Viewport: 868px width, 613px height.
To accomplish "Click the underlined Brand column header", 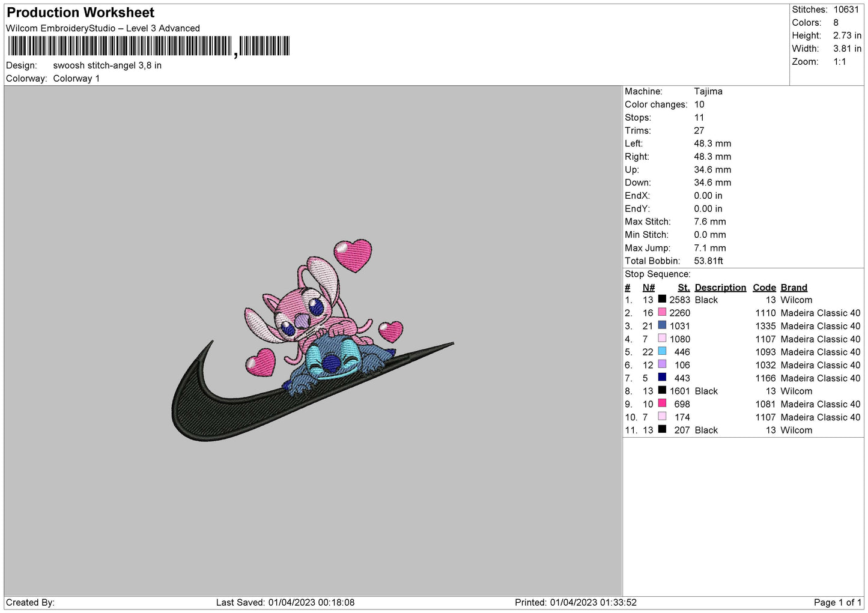I will (x=794, y=288).
